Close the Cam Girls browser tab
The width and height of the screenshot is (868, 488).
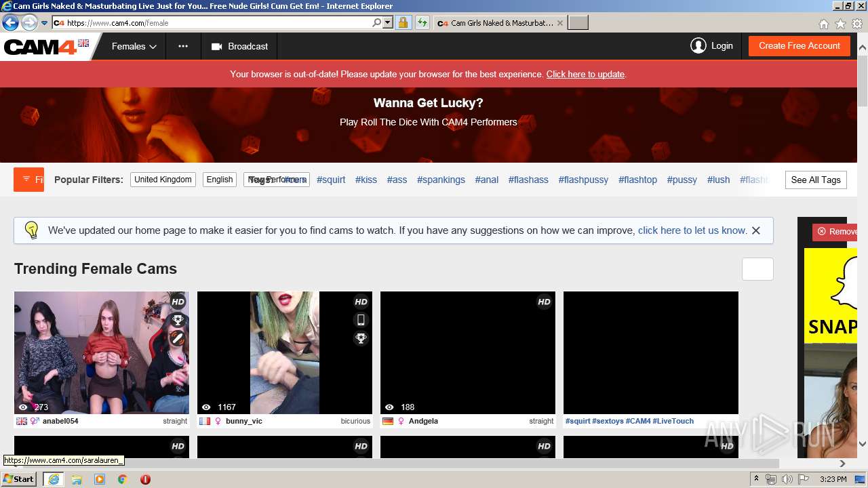click(559, 23)
